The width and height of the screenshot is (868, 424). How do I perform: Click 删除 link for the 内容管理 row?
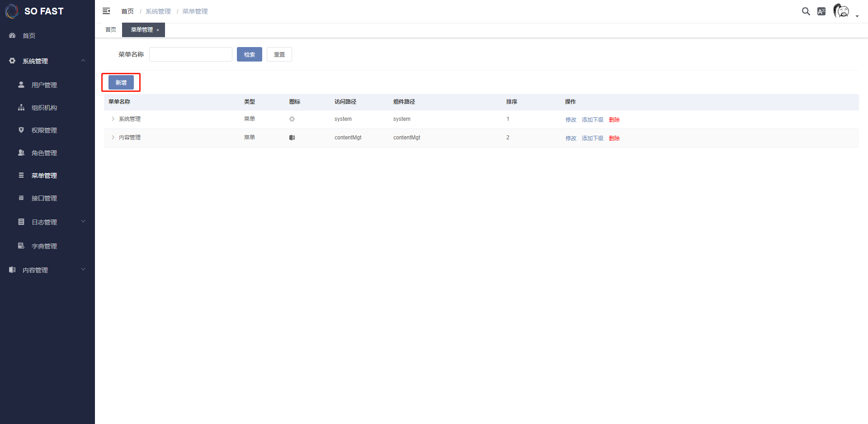click(x=614, y=138)
